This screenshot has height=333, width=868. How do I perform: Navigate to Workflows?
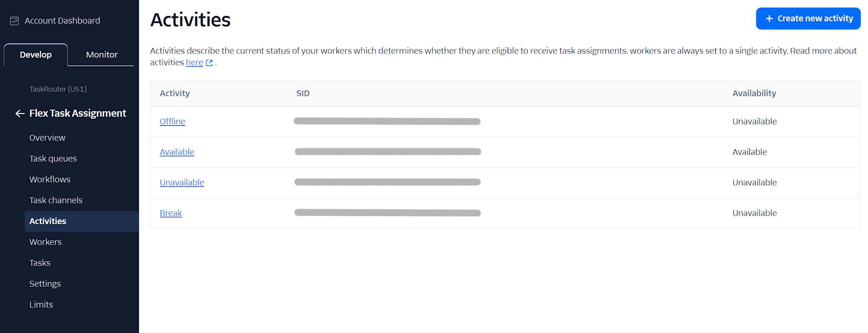pos(50,180)
